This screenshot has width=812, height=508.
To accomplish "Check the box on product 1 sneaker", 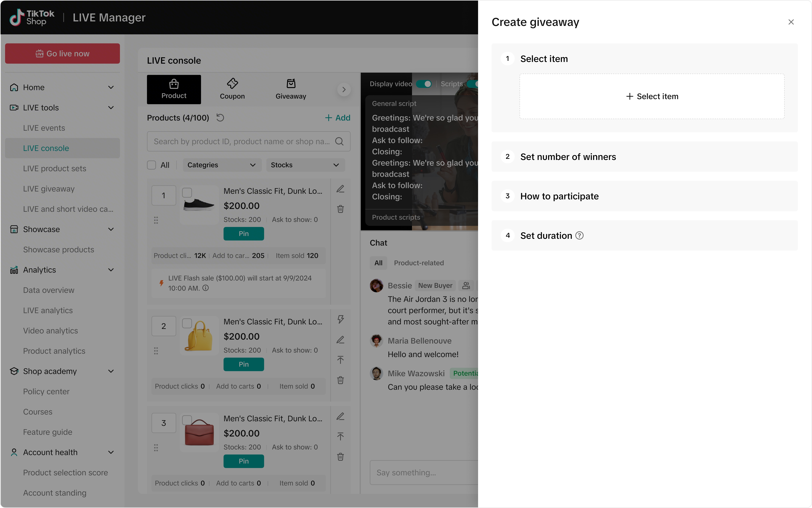I will (x=187, y=192).
